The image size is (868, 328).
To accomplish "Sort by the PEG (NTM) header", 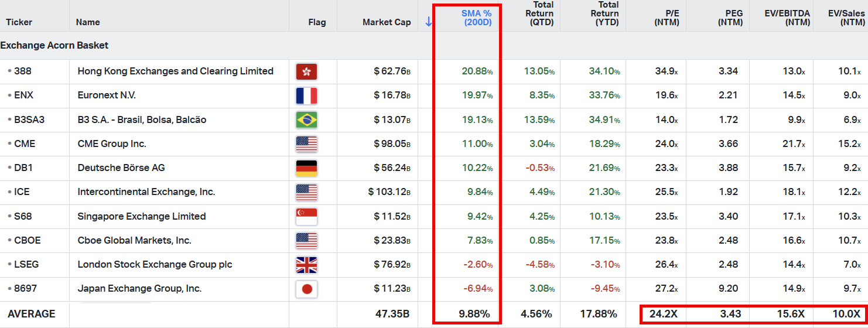I will 730,18.
